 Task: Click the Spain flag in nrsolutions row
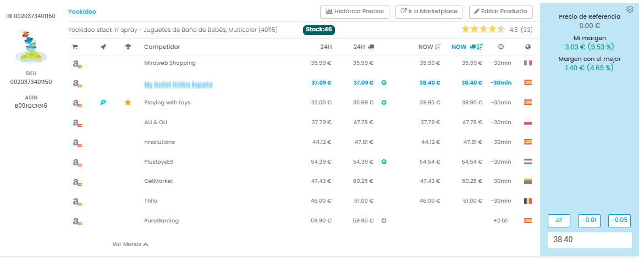(528, 142)
